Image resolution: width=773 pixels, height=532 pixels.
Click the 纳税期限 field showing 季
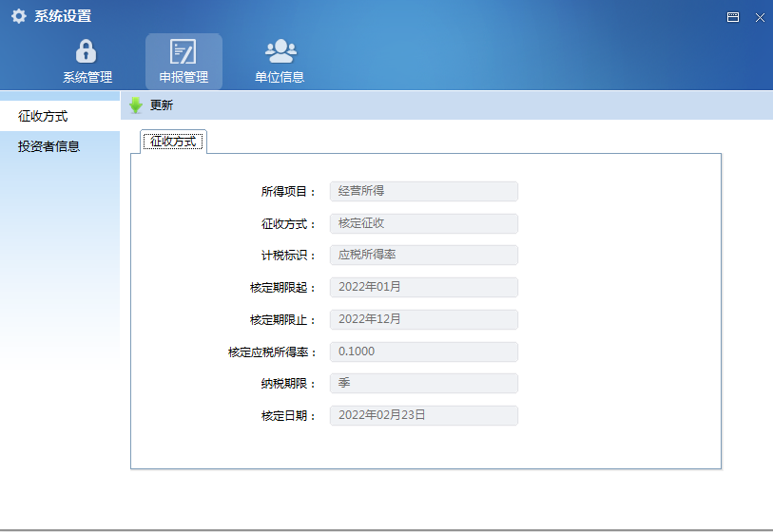click(x=423, y=383)
